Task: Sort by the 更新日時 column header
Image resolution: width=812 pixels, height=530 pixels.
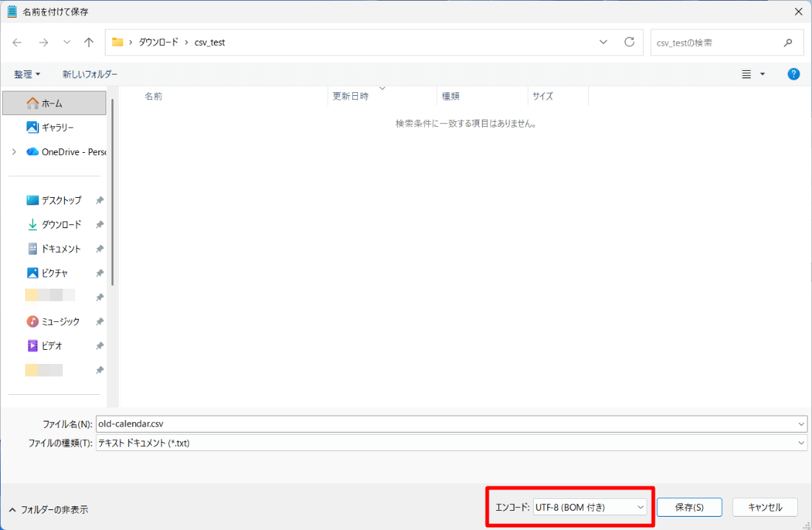Action: click(x=351, y=96)
